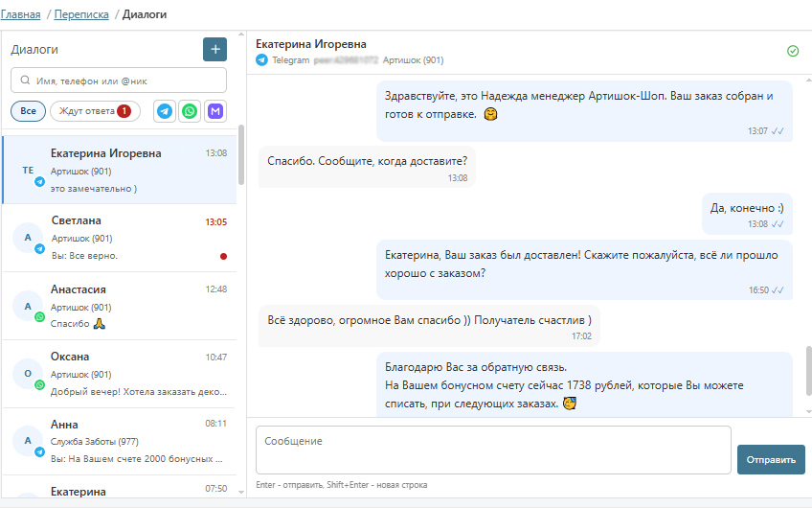Click Анастасия's avatar with WhatsApp badge
The width and height of the screenshot is (812, 508).
click(x=28, y=307)
